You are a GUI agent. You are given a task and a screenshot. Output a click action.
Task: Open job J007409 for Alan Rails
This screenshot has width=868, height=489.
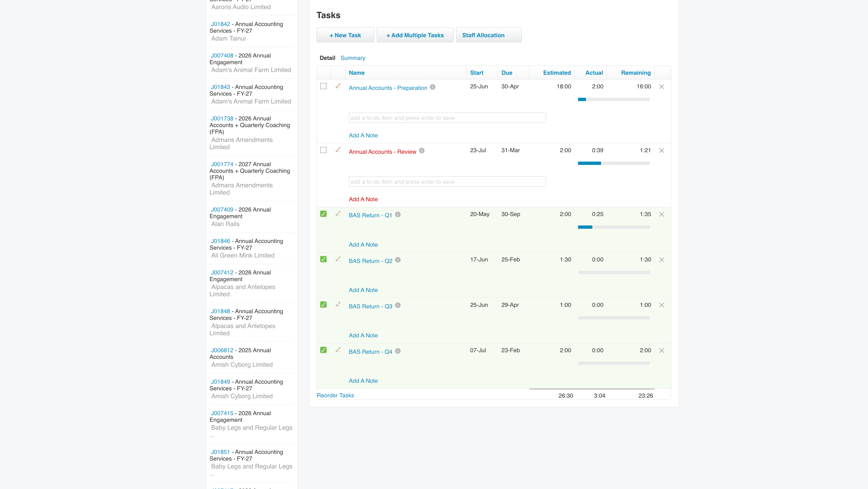click(222, 210)
